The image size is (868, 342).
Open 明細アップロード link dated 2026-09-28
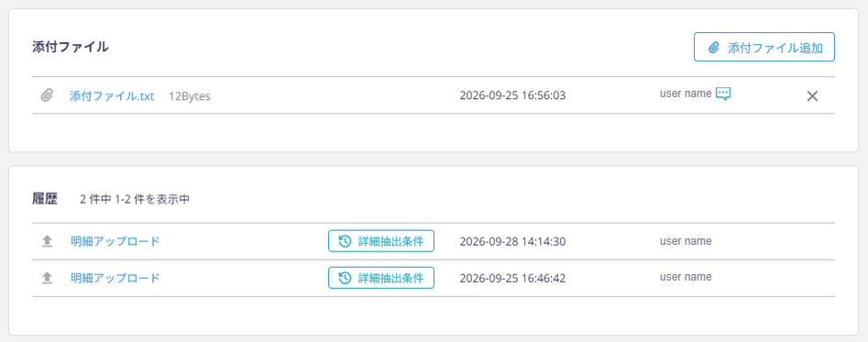pyautogui.click(x=115, y=241)
